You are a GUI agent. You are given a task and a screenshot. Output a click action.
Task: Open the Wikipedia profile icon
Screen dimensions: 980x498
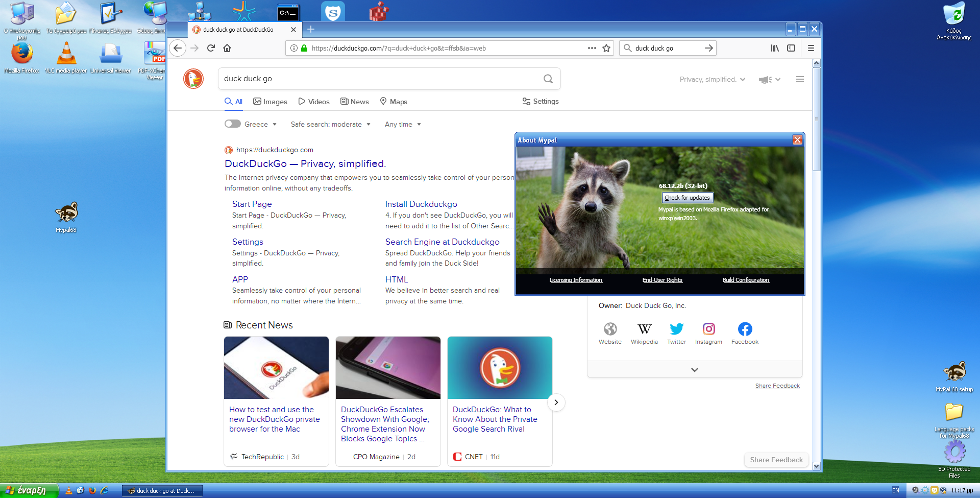[x=644, y=329]
